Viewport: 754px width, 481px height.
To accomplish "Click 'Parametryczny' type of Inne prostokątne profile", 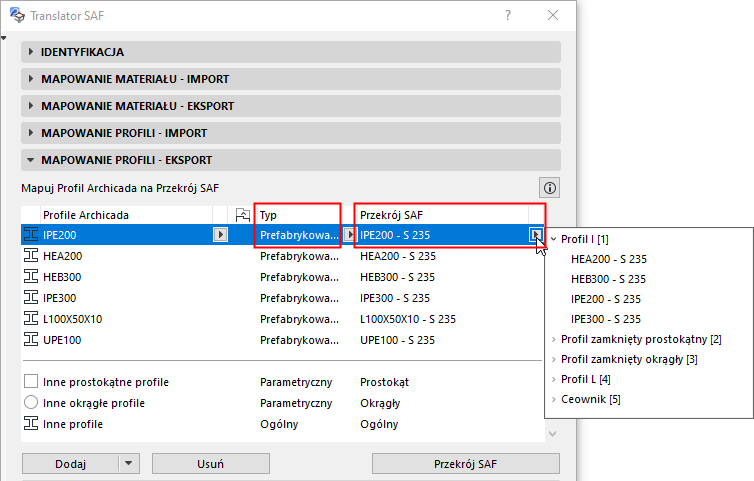I will 296,382.
